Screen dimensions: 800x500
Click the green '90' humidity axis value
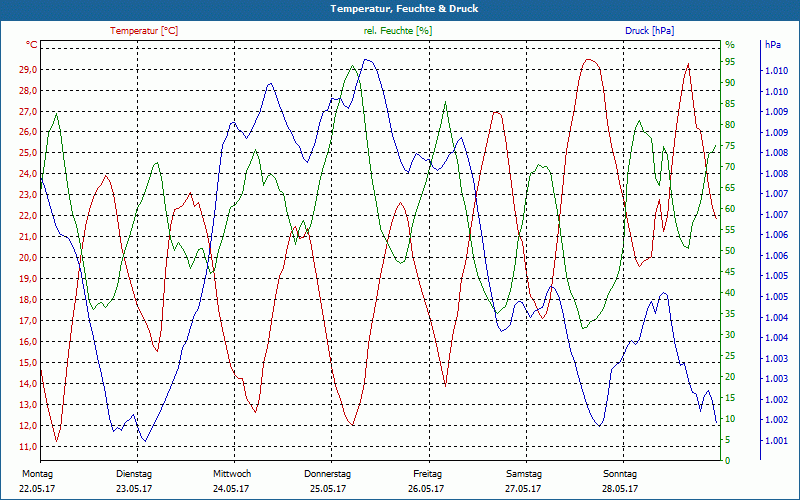(x=730, y=83)
